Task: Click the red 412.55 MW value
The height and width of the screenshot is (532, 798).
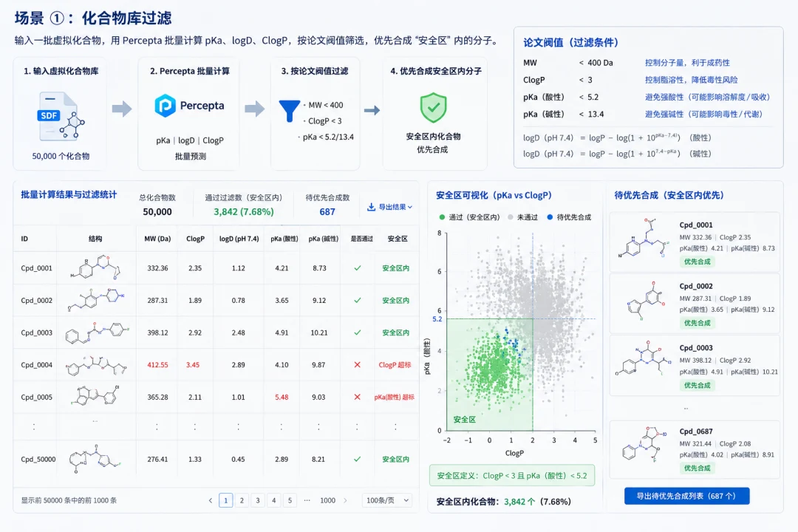Action: [x=158, y=364]
